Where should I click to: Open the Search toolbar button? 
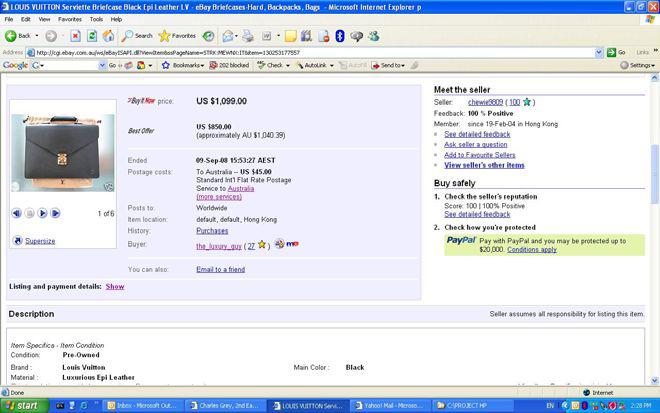pos(138,36)
